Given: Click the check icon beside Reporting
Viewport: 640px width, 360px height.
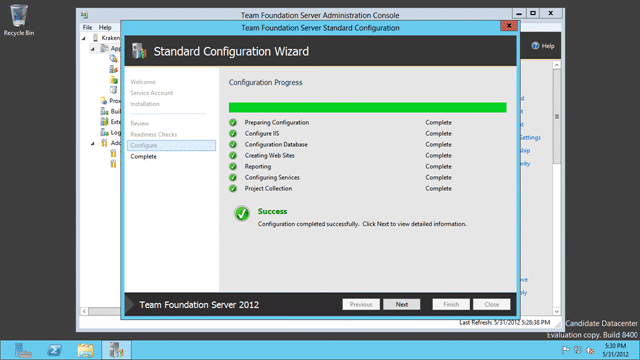Looking at the screenshot, I should tap(233, 167).
